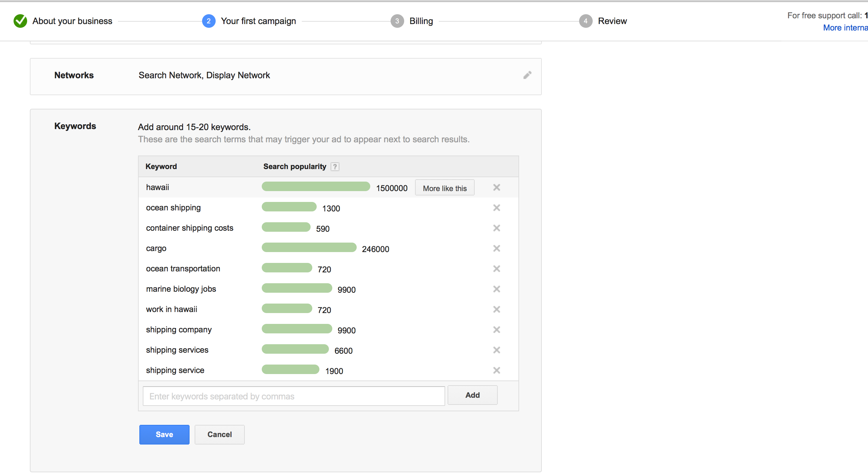Open Your first campaign step
Viewport: 868px width, 475px height.
click(258, 21)
